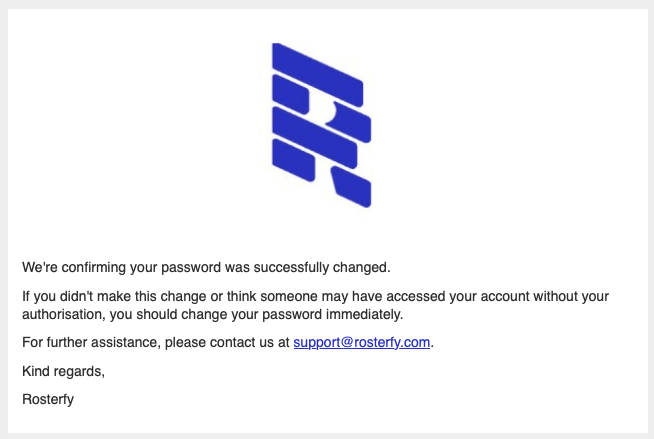
Task: Click the 'Kind regards,' closing line
Action: click(63, 371)
